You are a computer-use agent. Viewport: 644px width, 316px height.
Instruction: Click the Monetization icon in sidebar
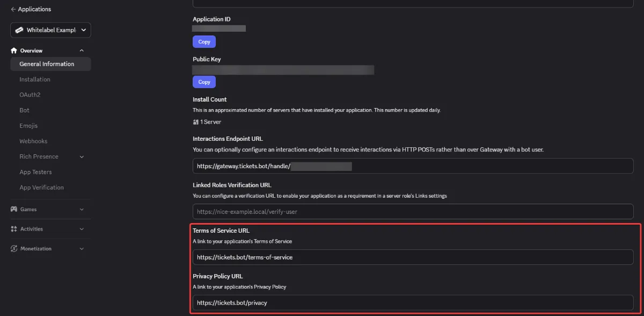(x=14, y=249)
